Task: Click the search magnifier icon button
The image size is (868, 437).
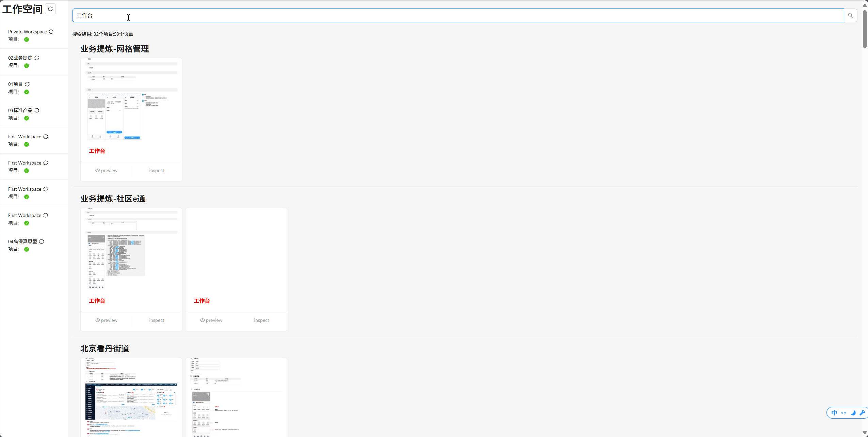Action: coord(850,15)
